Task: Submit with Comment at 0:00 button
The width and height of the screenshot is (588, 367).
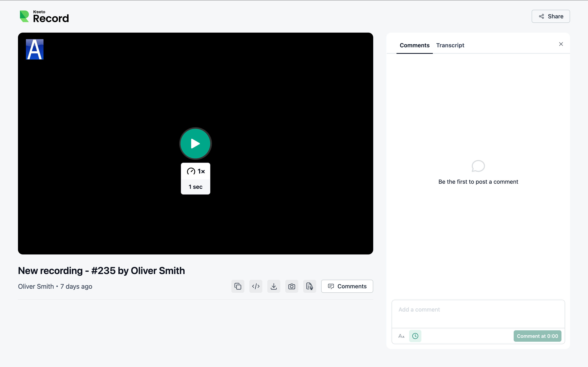Action: [x=537, y=336]
